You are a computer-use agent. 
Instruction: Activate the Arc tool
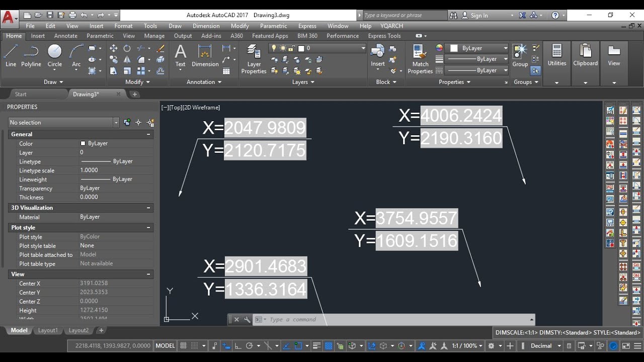[76, 56]
